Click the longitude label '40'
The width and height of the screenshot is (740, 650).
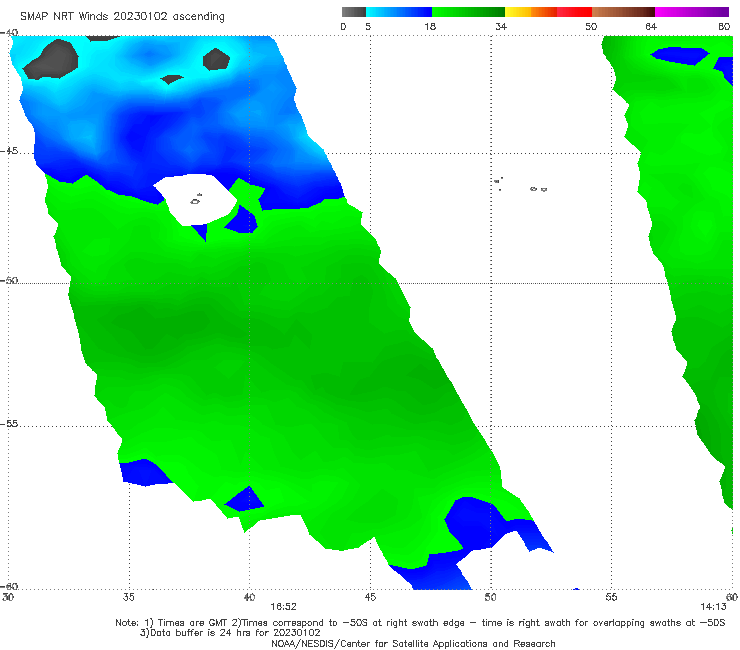tap(249, 597)
